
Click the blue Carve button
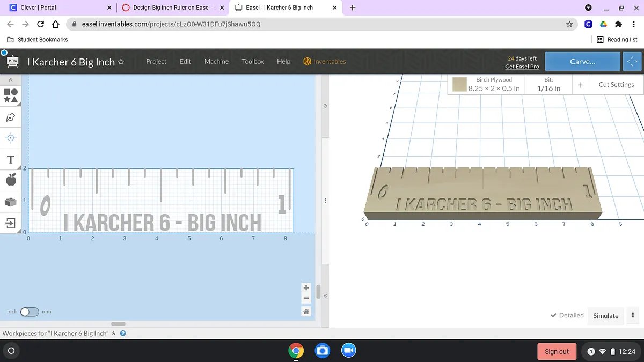point(582,62)
